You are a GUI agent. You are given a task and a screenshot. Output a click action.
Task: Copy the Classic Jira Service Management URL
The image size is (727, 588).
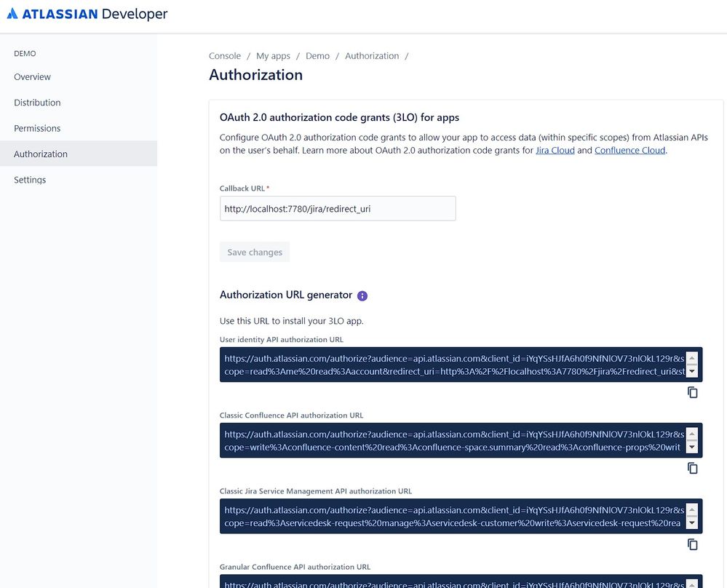[692, 544]
